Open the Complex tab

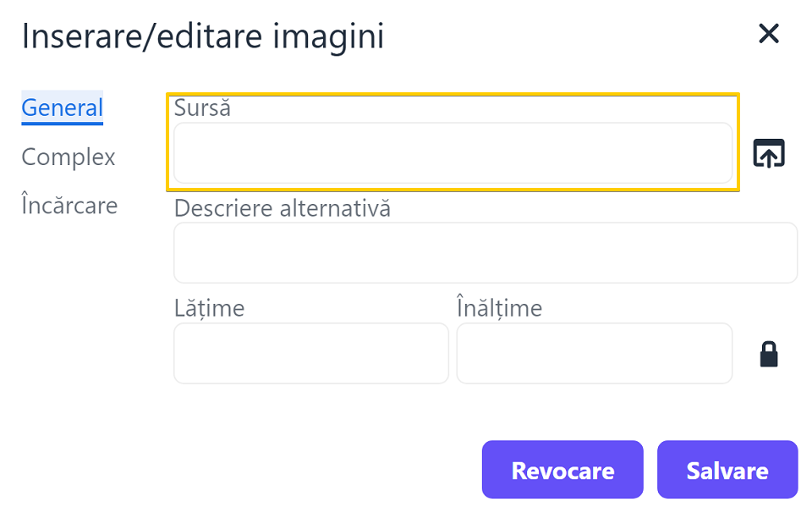pyautogui.click(x=69, y=157)
